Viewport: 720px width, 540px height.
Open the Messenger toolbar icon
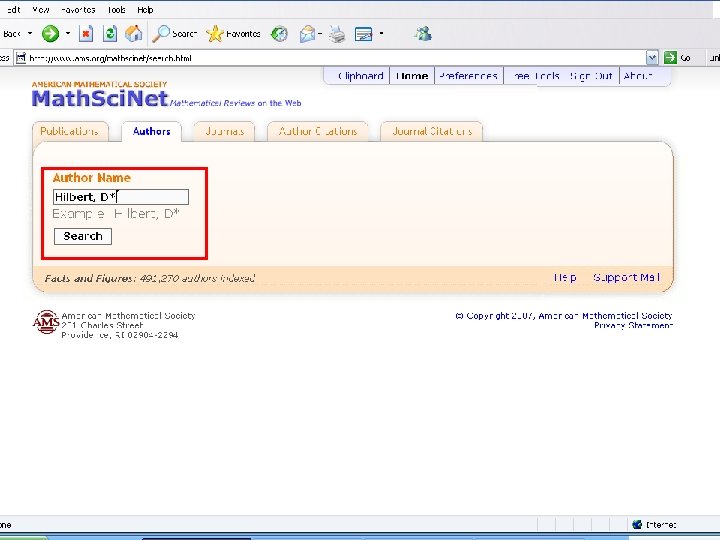tap(423, 34)
